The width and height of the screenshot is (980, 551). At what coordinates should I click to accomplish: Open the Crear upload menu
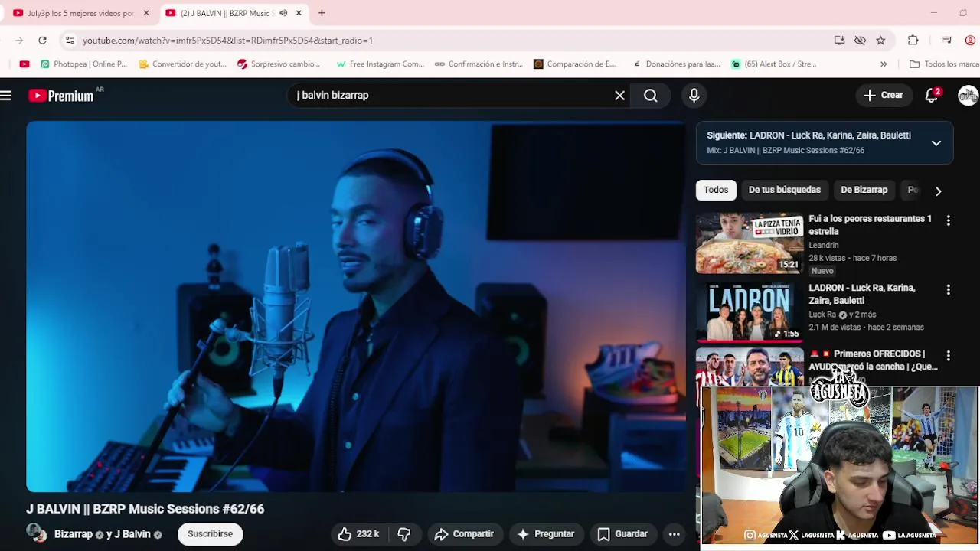(884, 96)
